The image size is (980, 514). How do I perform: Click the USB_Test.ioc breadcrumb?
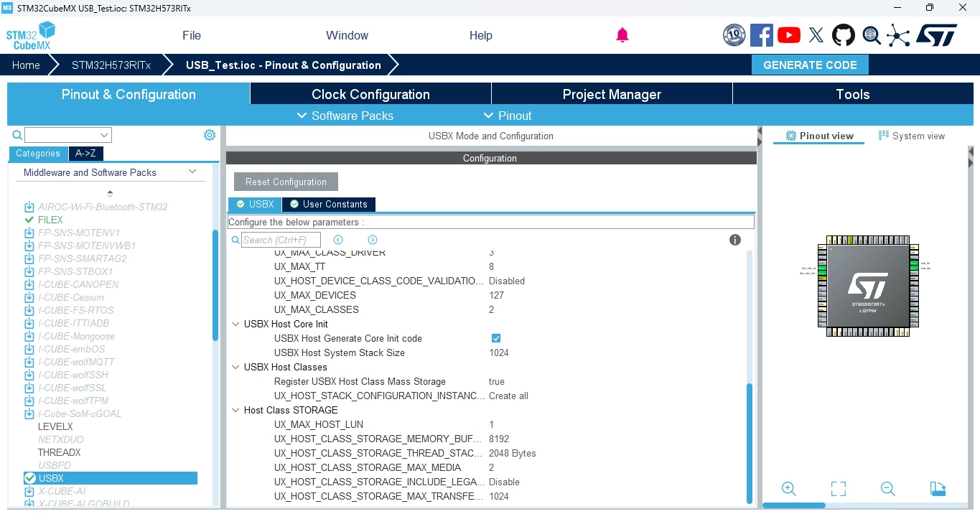tap(283, 65)
